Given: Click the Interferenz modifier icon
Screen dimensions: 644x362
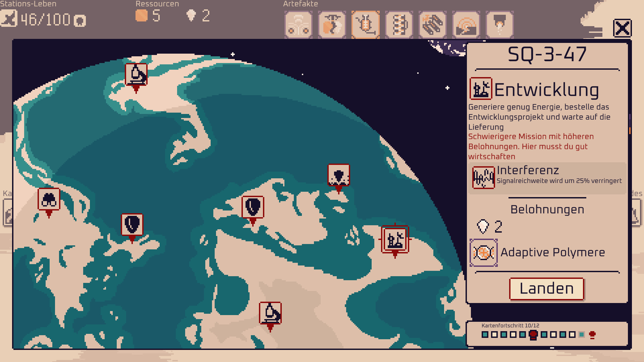Looking at the screenshot, I should [x=483, y=178].
